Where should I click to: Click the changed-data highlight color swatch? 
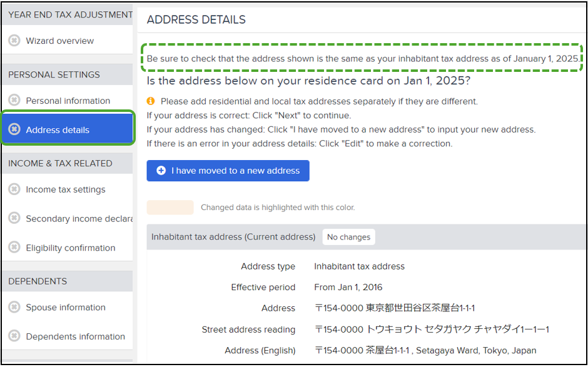coord(170,208)
